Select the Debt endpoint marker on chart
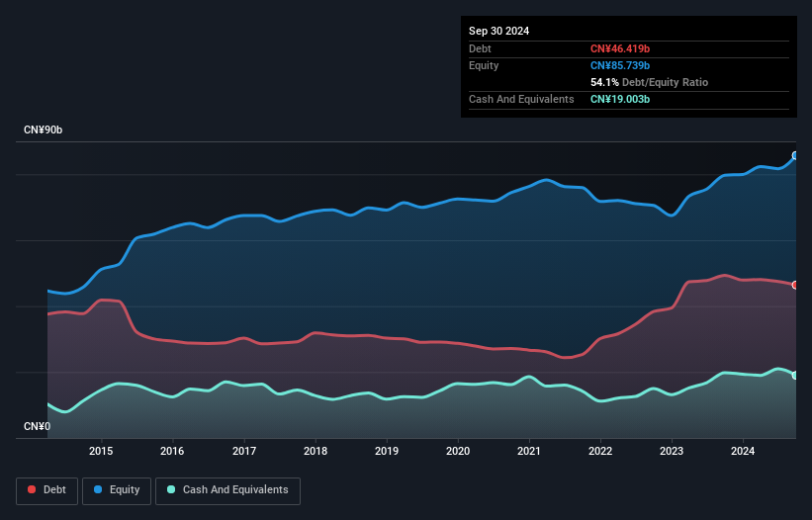Image resolution: width=812 pixels, height=520 pixels. coord(795,285)
